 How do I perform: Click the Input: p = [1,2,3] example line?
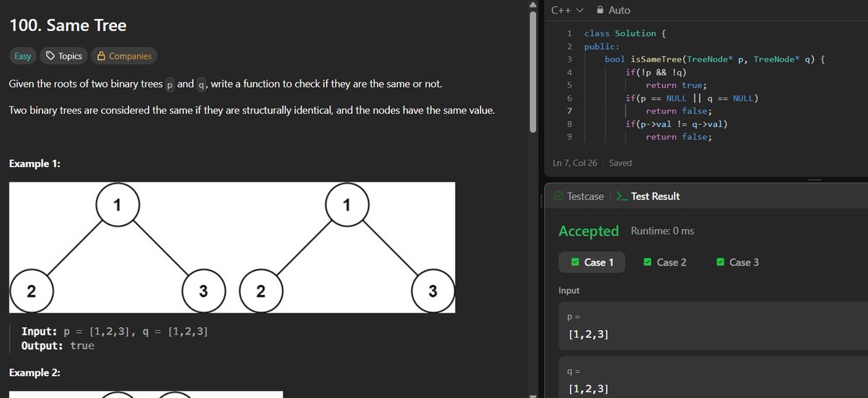(115, 331)
